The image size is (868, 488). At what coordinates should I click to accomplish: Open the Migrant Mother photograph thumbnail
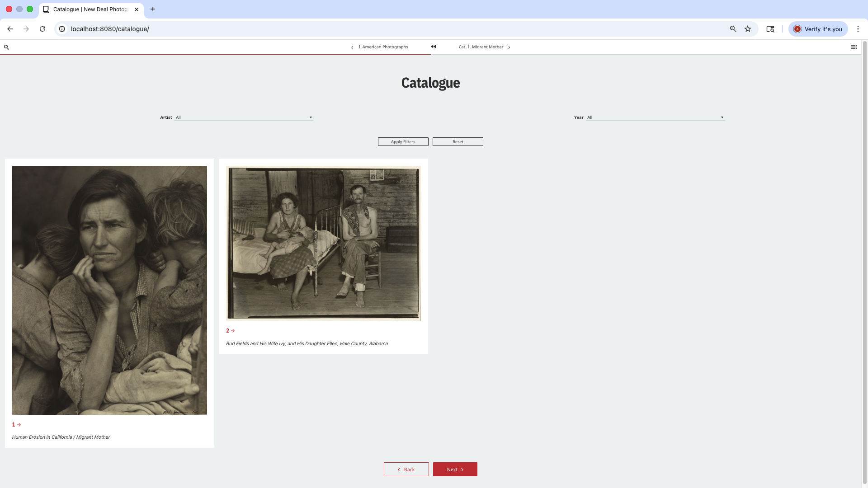pyautogui.click(x=109, y=290)
